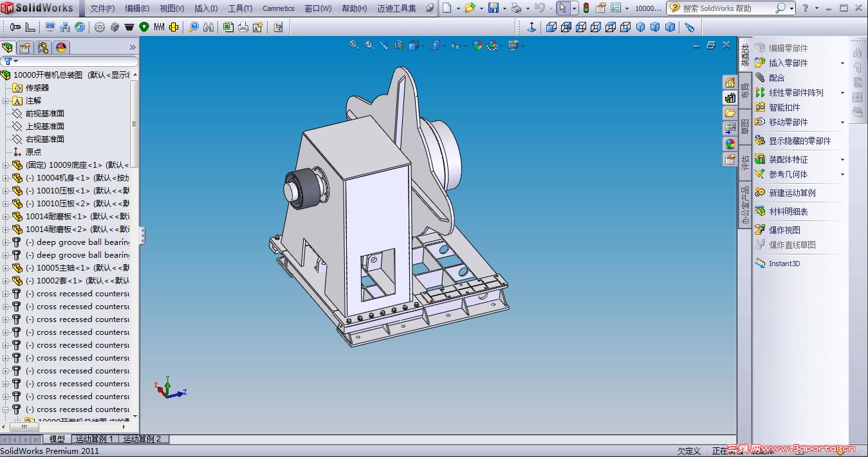Screen dimensions: 868x457
Task: Click the 材料明细表 command
Action: 780,211
